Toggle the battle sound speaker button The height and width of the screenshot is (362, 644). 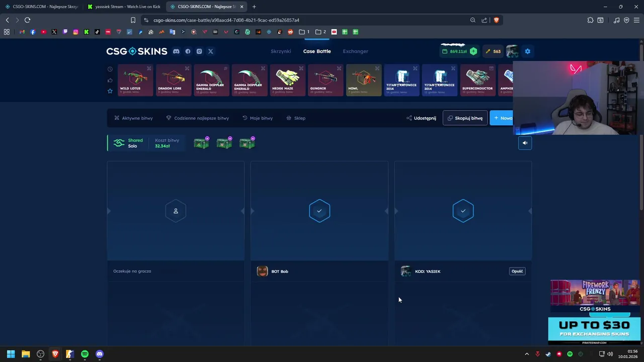click(x=525, y=143)
